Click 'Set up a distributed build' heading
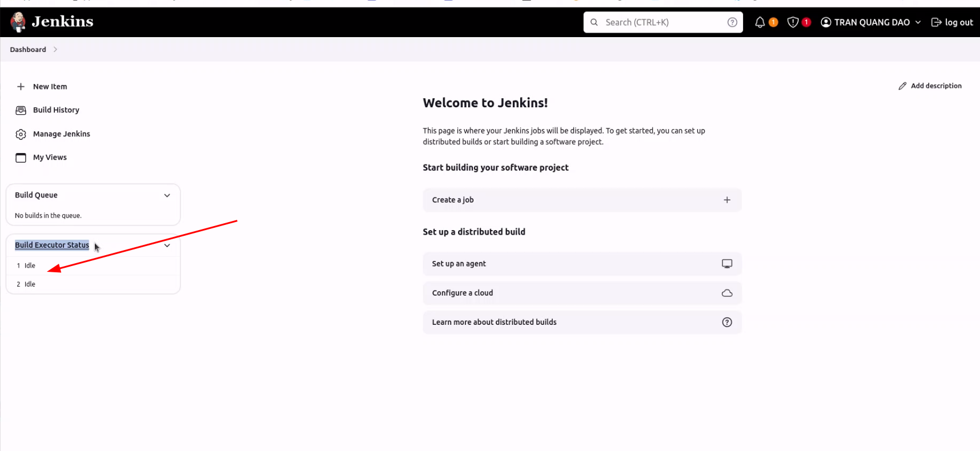The height and width of the screenshot is (451, 980). click(474, 232)
